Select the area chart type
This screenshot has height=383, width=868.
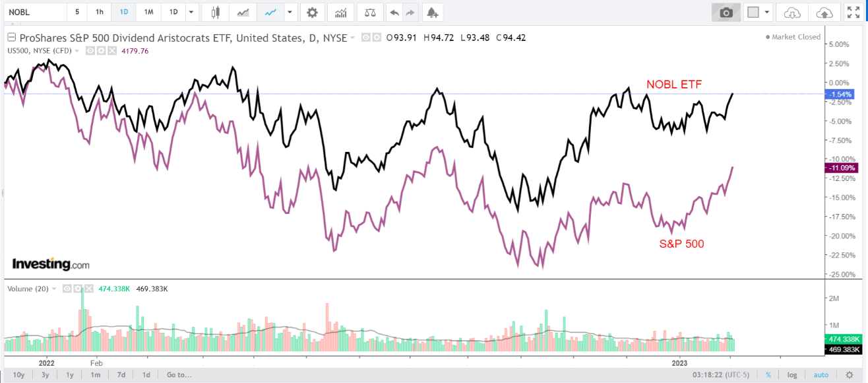[x=243, y=12]
